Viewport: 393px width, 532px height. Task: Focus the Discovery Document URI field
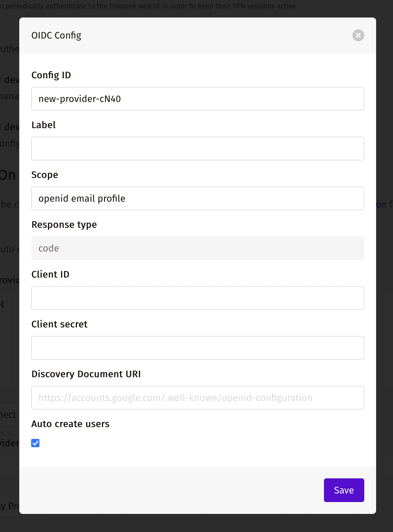click(x=198, y=398)
